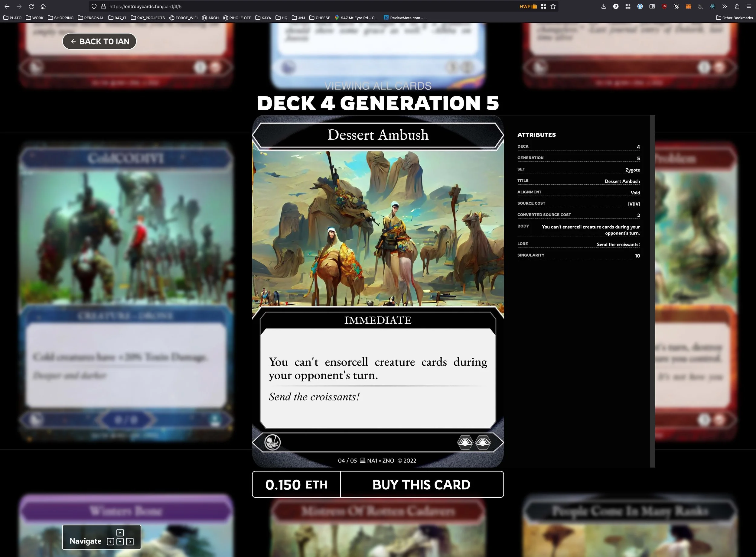Go to the browser home page

point(43,6)
